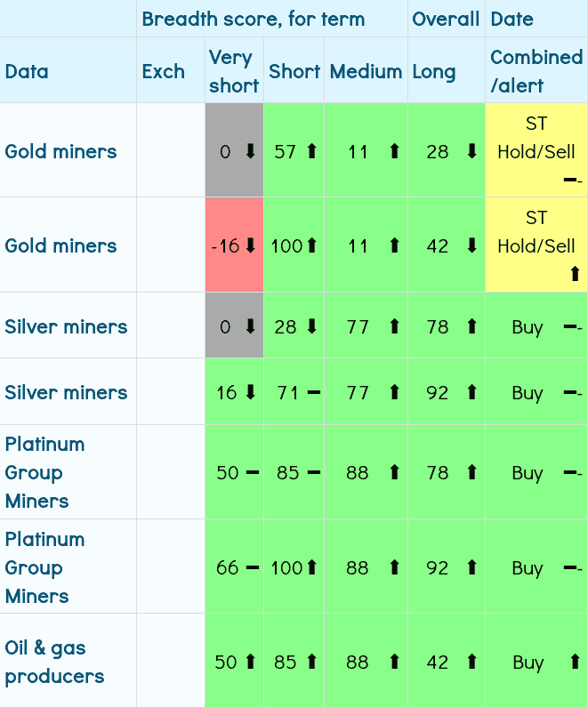
Task: Click the red -16 Very short cell
Action: point(233,245)
